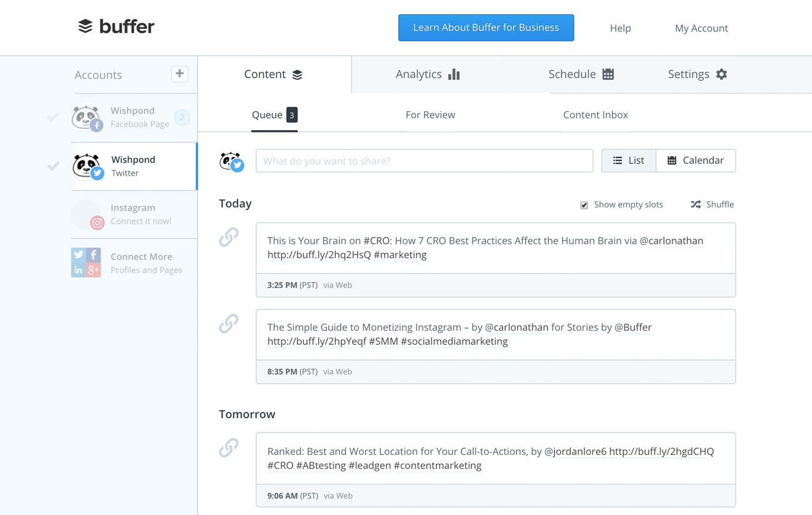Open My Account
This screenshot has height=515, width=812.
pos(701,28)
